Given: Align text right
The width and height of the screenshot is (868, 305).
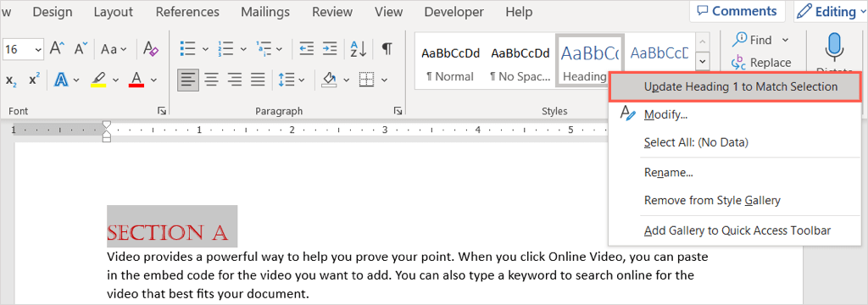Looking at the screenshot, I should pos(235,80).
